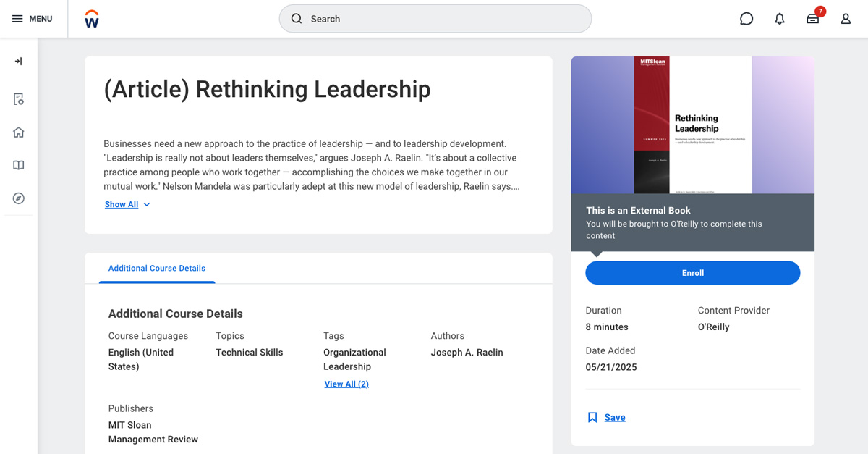
Task: Click View All (2) tags link
Action: pyautogui.click(x=346, y=384)
